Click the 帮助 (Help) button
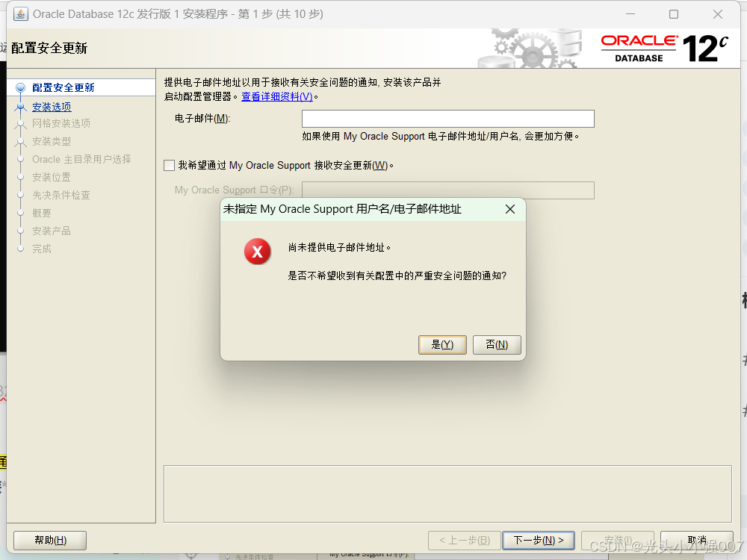The image size is (747, 560). (x=50, y=540)
